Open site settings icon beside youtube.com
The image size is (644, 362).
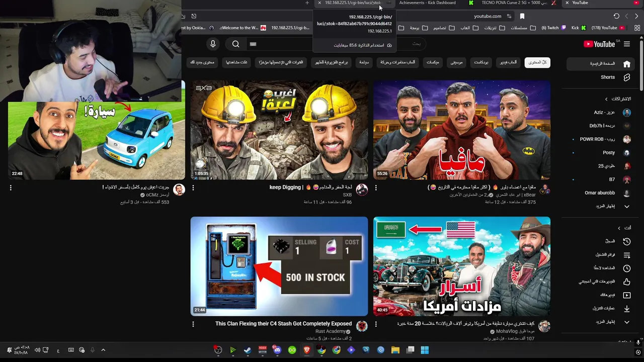509,16
